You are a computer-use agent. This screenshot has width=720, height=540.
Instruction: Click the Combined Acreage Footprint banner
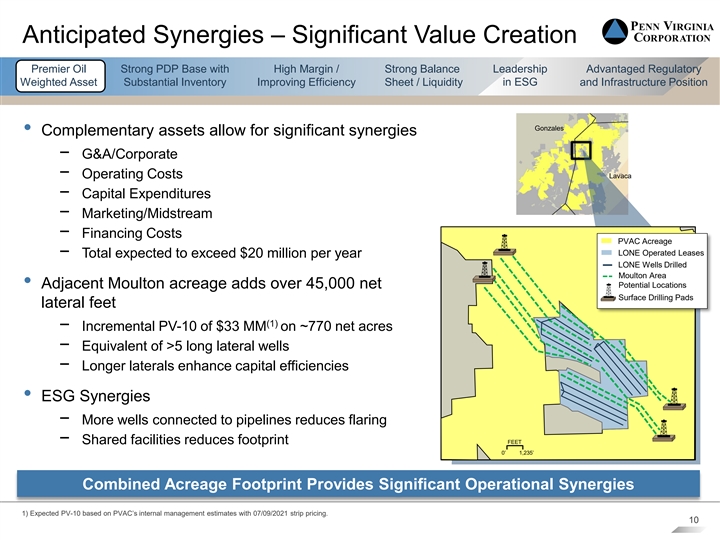point(358,484)
